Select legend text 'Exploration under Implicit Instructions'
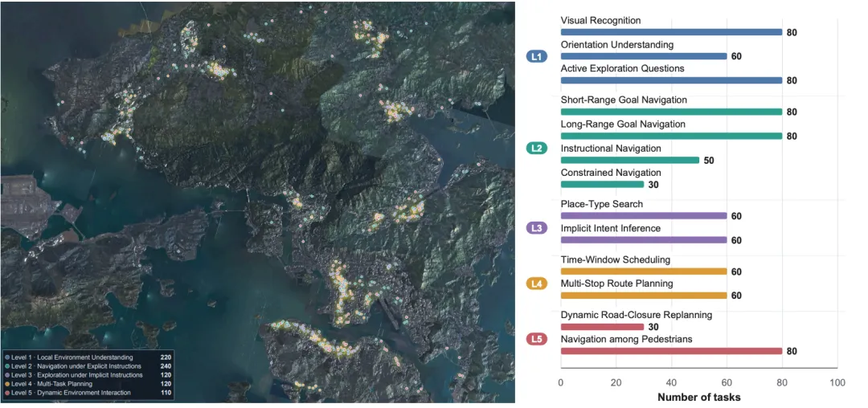 click(91, 375)
